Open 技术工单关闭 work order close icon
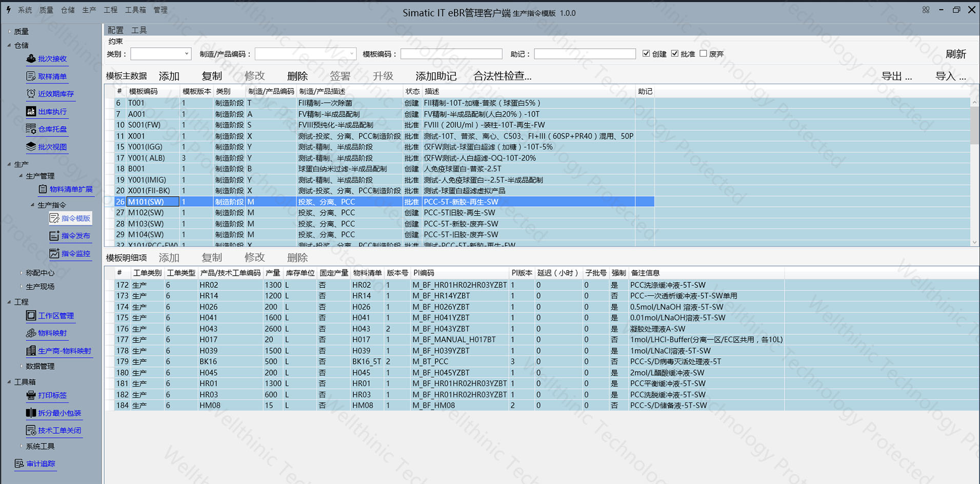The image size is (980, 484). 31,430
